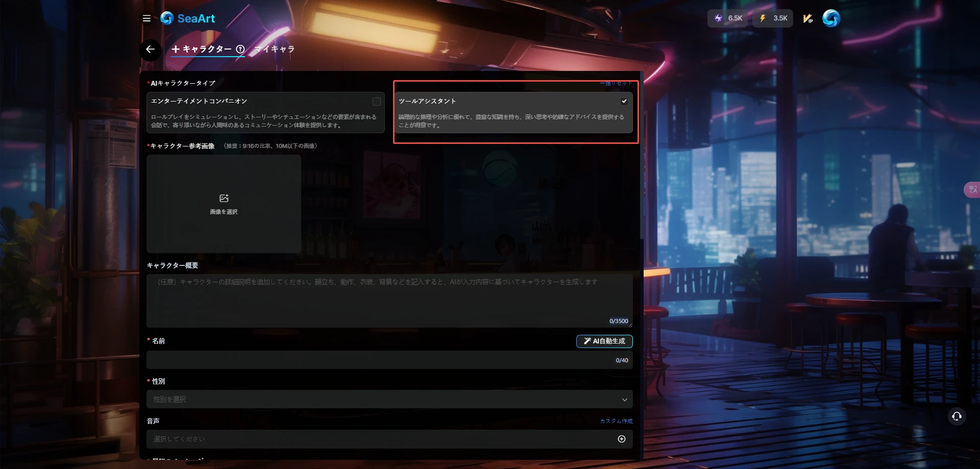Click the translate floating icon
Image resolution: width=980 pixels, height=469 pixels.
pos(972,190)
